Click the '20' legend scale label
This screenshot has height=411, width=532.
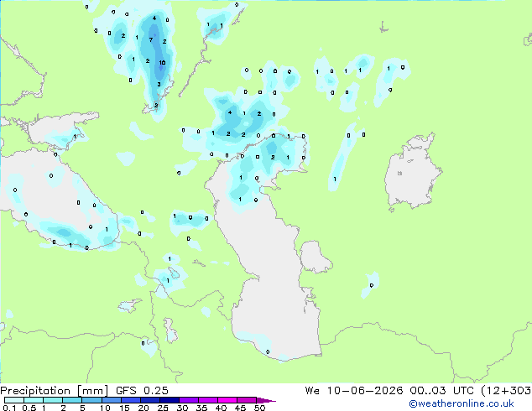tap(143, 408)
